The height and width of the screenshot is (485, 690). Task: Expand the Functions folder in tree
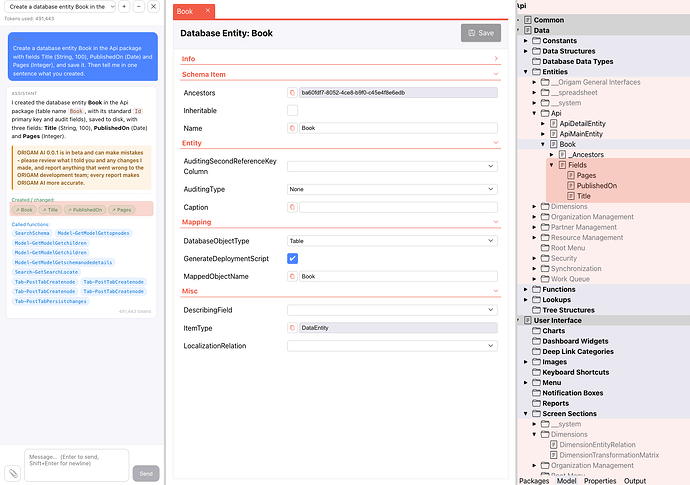click(x=525, y=289)
